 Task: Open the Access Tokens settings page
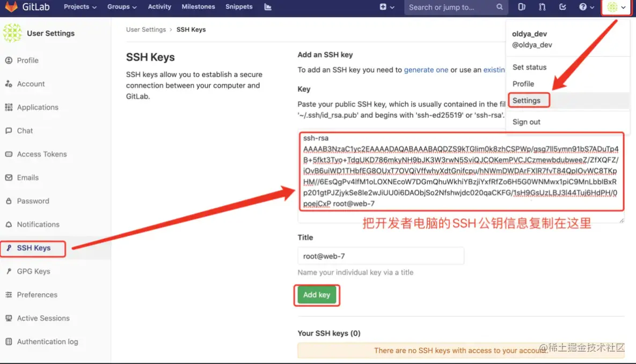pos(42,154)
